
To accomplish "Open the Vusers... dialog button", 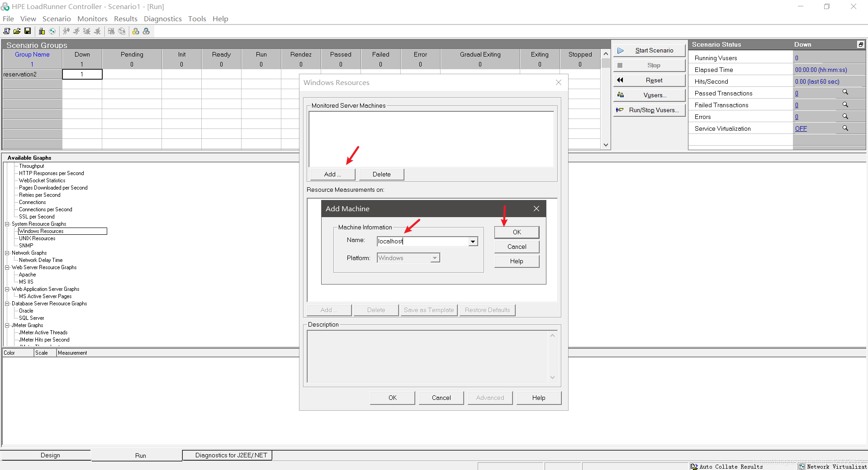I will [x=650, y=95].
